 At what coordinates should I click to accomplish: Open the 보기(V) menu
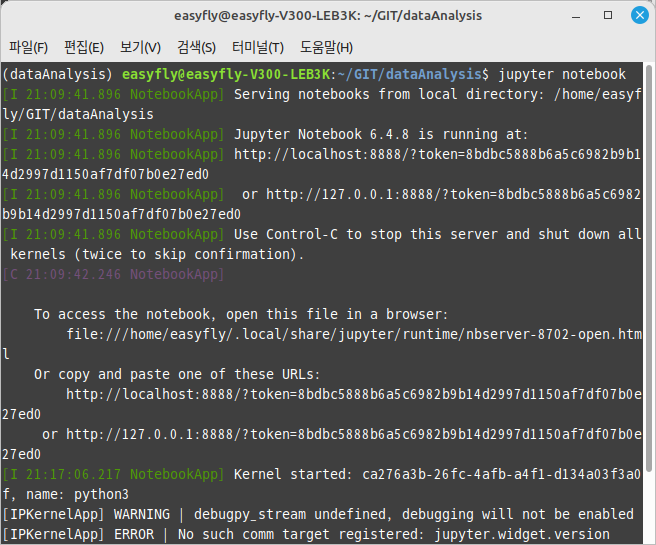pyautogui.click(x=140, y=47)
